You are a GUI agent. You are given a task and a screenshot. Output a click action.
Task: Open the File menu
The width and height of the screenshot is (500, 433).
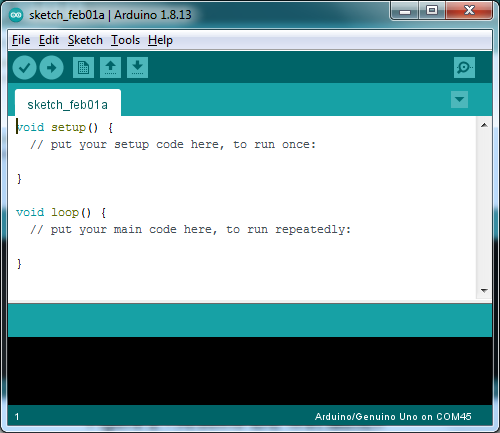21,40
